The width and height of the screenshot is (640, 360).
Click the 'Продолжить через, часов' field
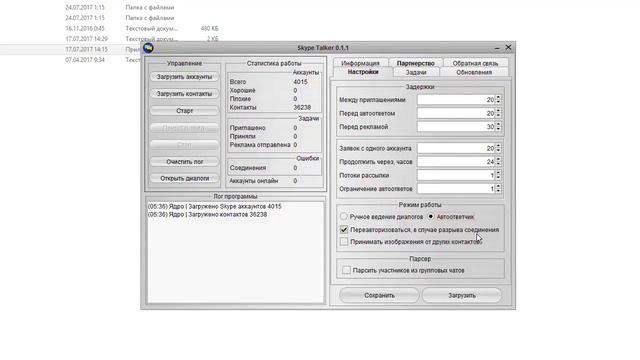coord(456,162)
